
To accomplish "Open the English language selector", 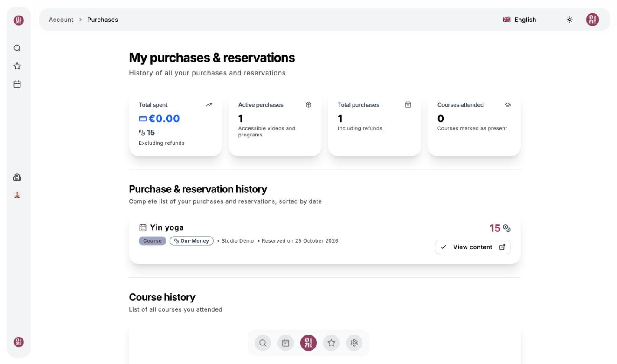I will point(519,19).
